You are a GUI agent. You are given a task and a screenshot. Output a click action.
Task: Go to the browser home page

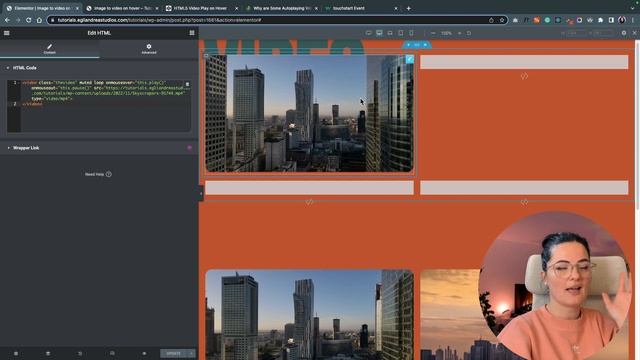click(x=39, y=20)
